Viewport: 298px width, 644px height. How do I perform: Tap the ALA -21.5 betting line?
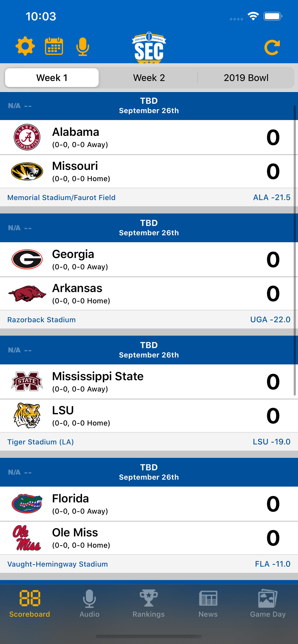click(x=272, y=197)
